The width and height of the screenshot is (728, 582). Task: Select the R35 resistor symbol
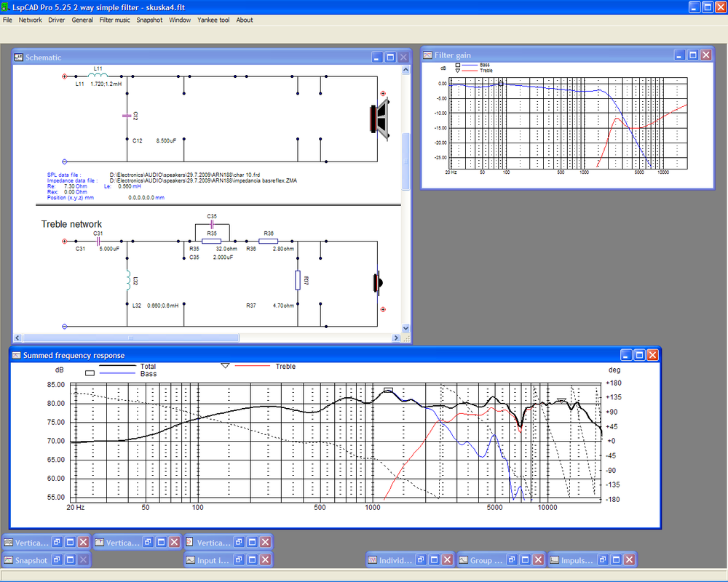(212, 242)
